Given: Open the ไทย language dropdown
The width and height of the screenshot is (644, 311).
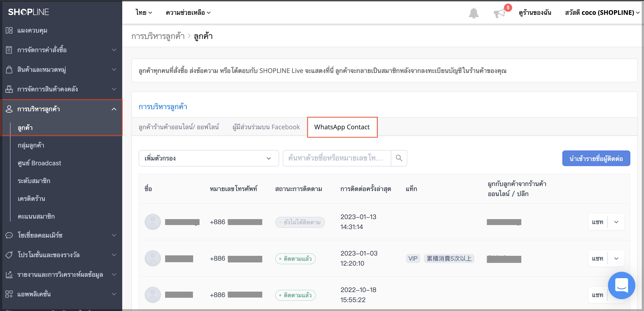Looking at the screenshot, I should point(144,13).
